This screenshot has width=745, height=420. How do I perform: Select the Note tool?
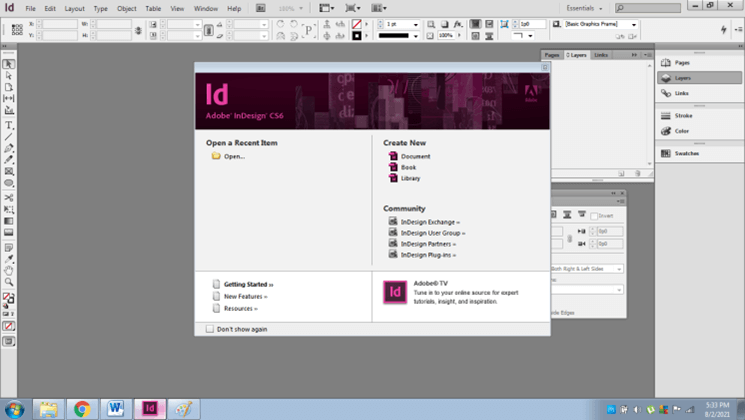9,248
